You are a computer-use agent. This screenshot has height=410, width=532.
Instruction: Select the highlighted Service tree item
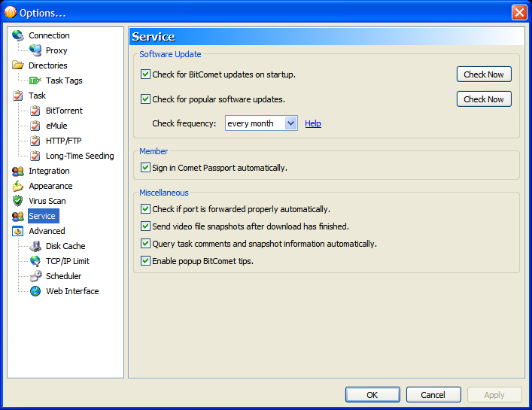44,216
